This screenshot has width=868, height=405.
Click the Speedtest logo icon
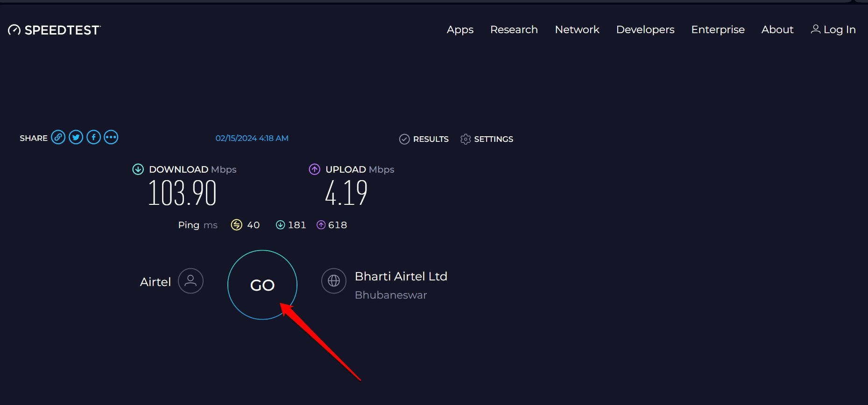pyautogui.click(x=14, y=29)
